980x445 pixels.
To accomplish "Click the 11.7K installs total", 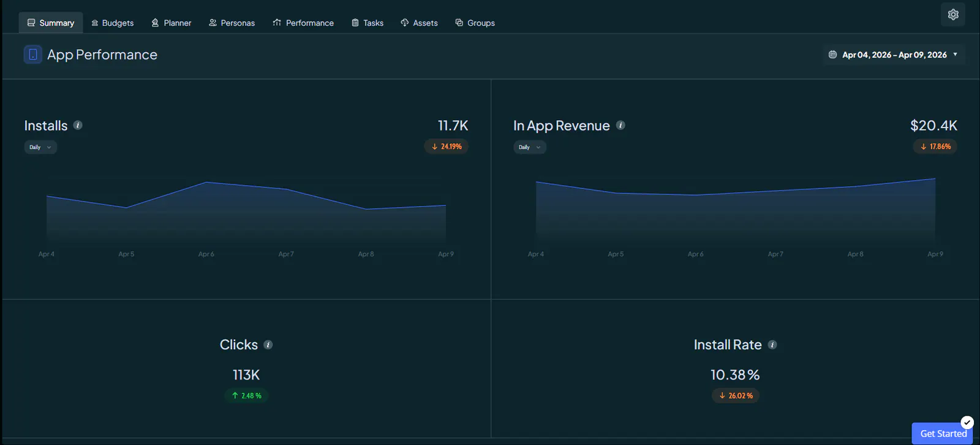I will coord(453,126).
